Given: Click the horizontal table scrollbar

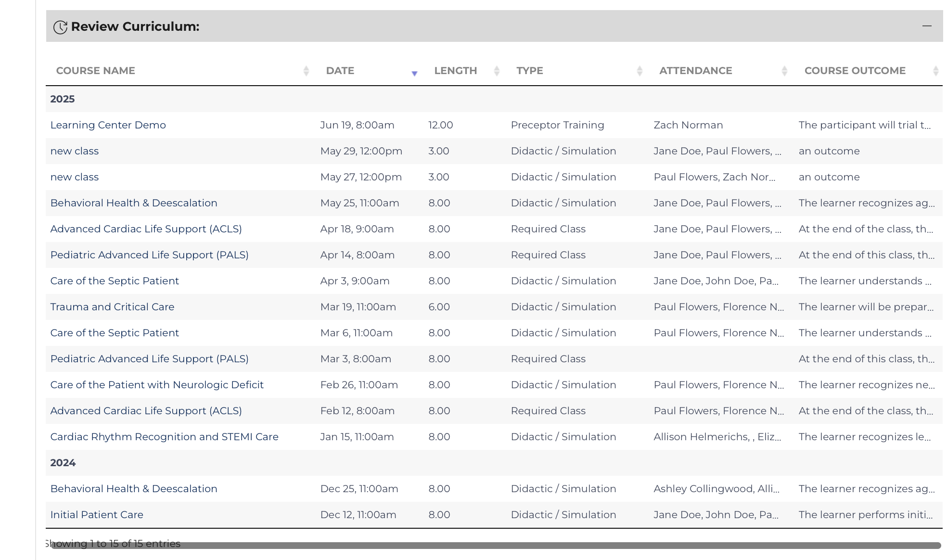Looking at the screenshot, I should [496, 546].
